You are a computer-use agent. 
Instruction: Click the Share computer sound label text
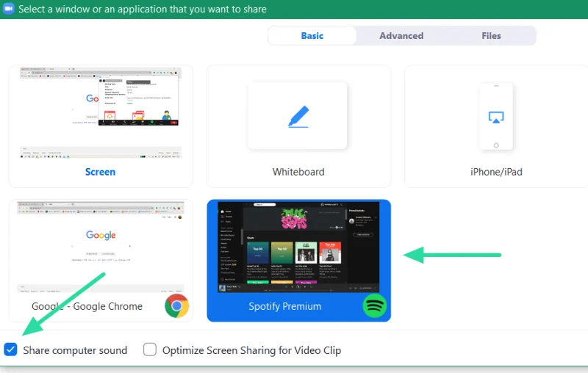point(75,350)
